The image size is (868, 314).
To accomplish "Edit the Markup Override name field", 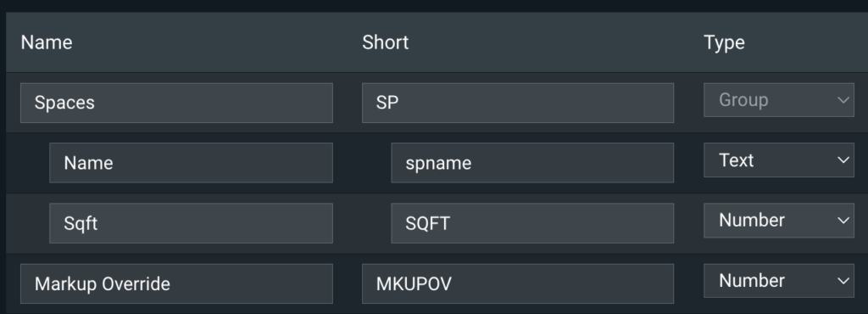I will (176, 283).
